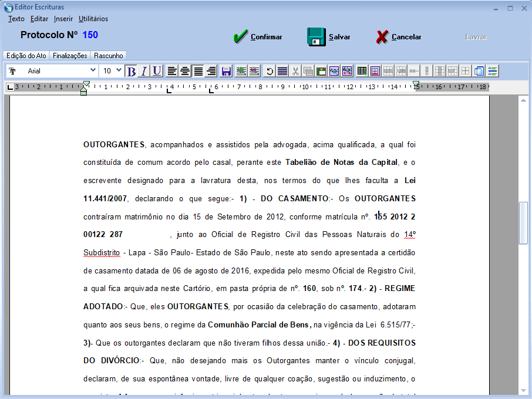Click the tab stop marker near 4
The height and width of the screenshot is (399, 532).
click(x=169, y=91)
